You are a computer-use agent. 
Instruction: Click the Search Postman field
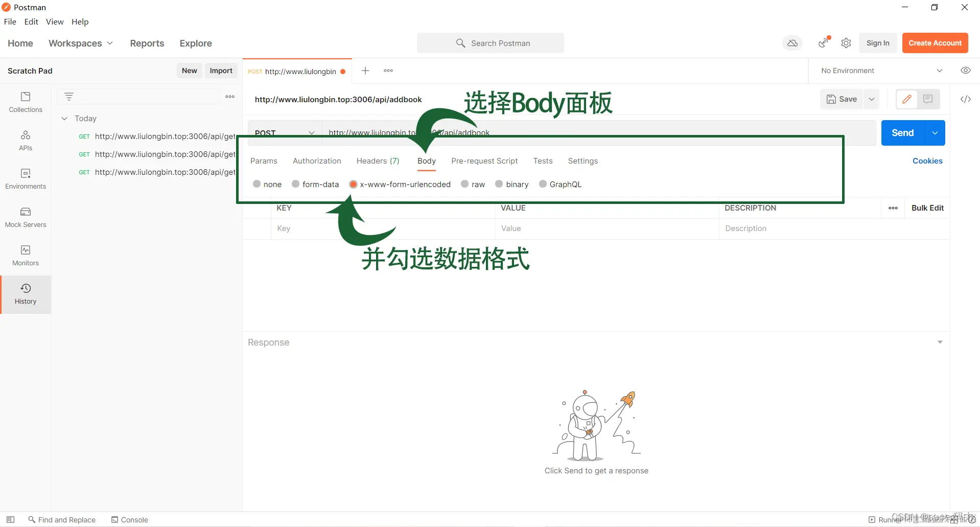click(x=491, y=43)
